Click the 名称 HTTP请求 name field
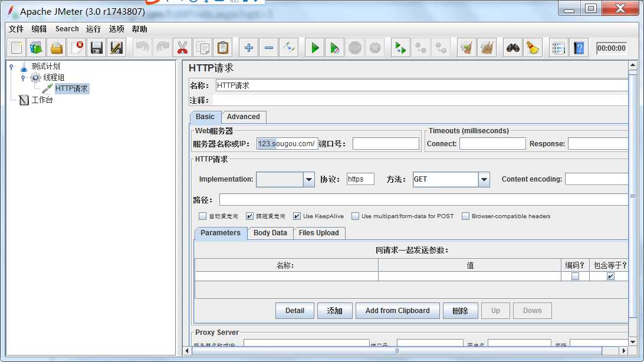Viewport: 644px width, 362px height. [x=422, y=85]
